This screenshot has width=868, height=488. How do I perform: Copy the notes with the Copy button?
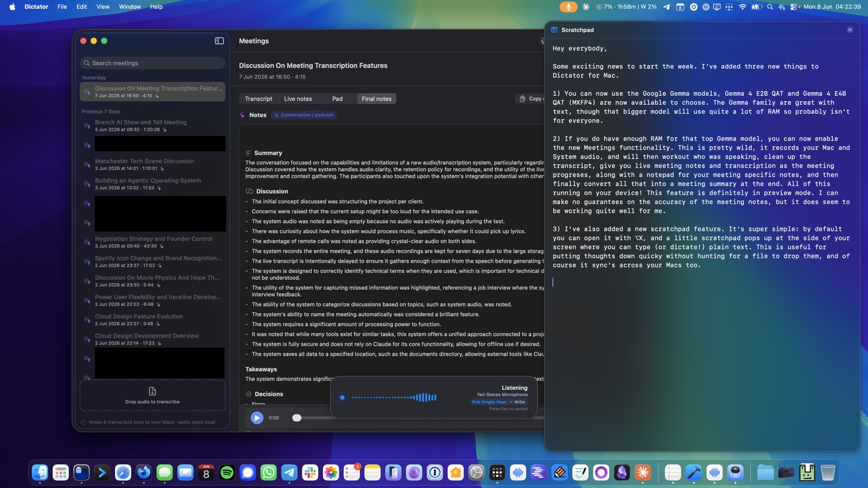point(530,99)
